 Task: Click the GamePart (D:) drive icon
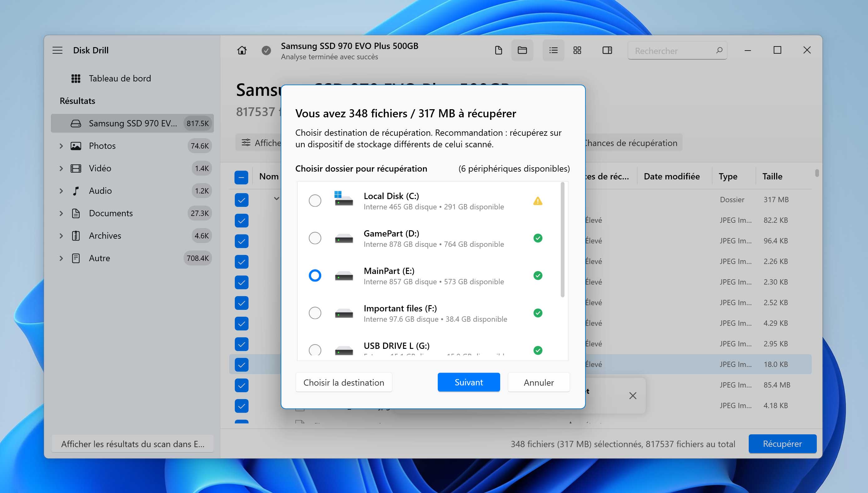343,238
